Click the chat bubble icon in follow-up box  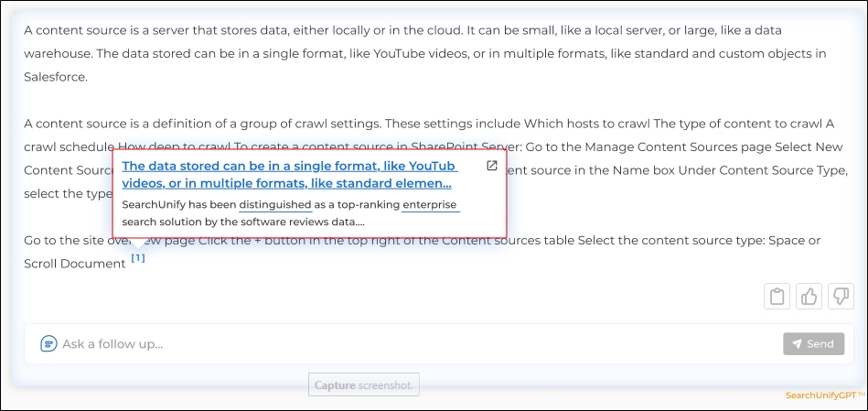coord(48,344)
